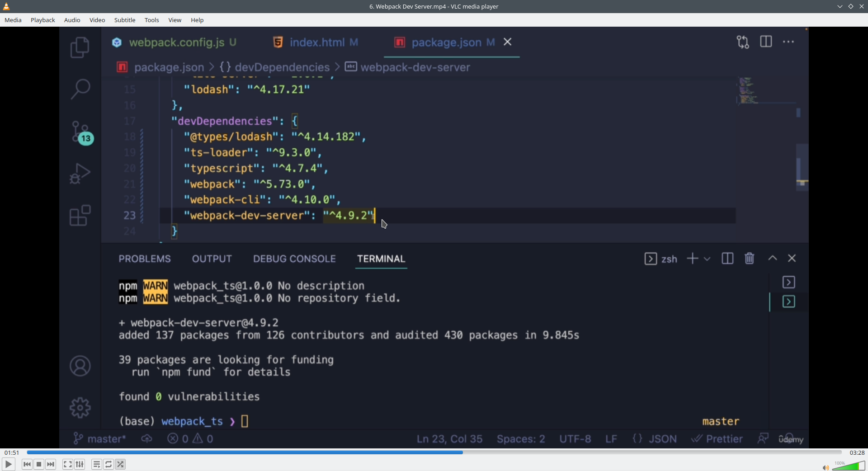Toggle random shuffle playback
Image resolution: width=868 pixels, height=471 pixels.
(120, 464)
